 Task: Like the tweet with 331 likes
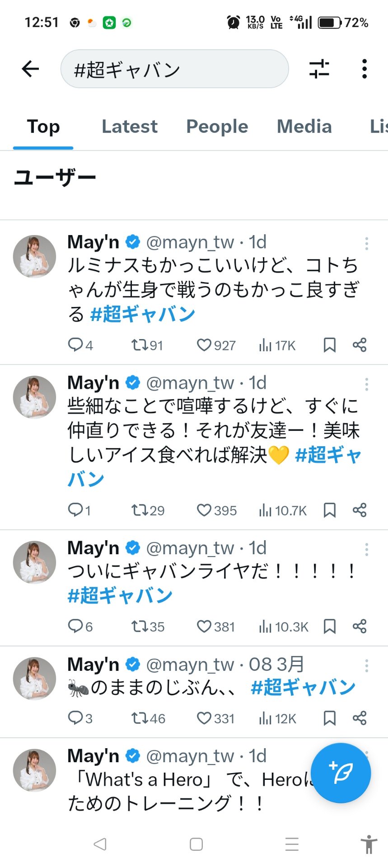pos(204,718)
